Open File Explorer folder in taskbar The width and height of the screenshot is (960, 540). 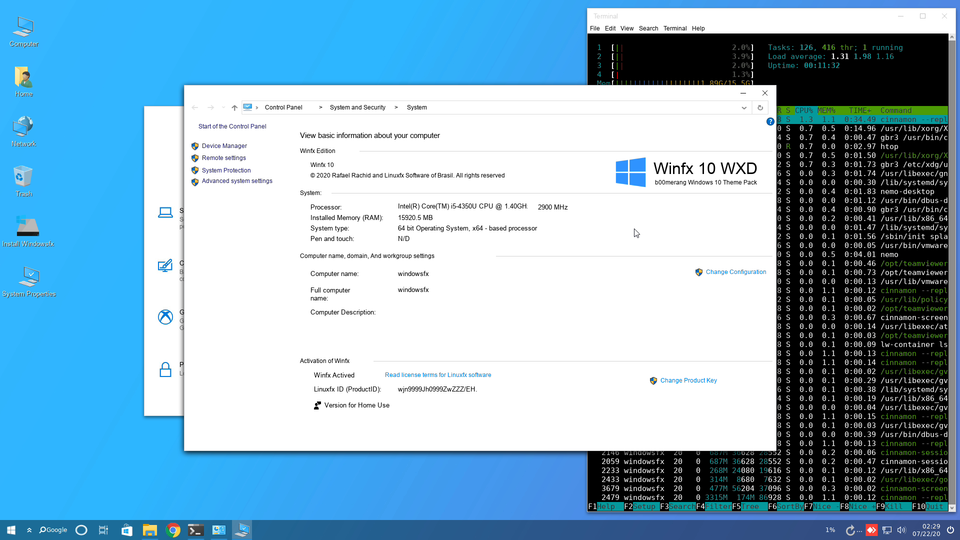150,530
